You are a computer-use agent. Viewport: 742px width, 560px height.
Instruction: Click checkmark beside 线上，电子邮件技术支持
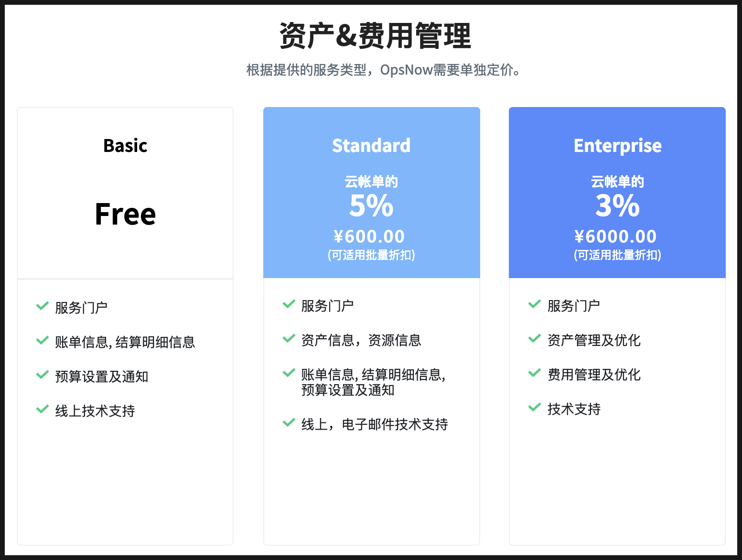coord(289,422)
